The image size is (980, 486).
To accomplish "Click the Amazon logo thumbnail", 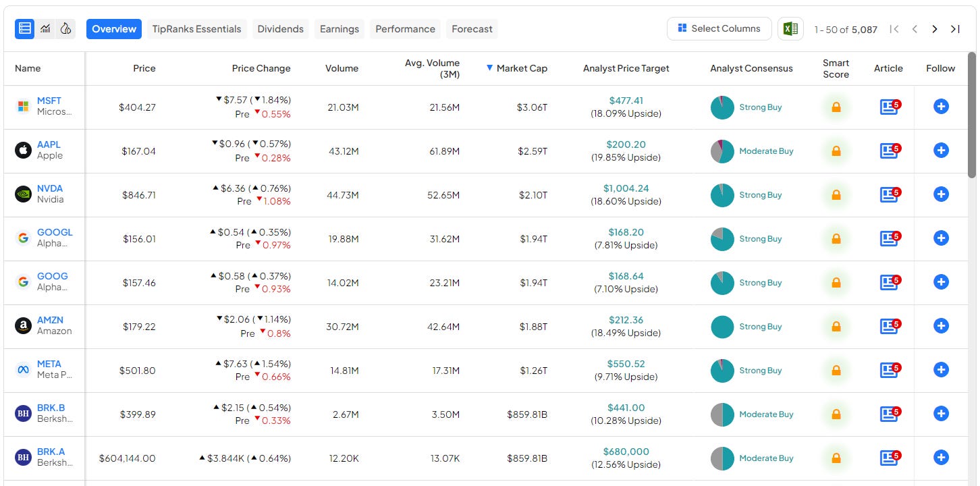I will [24, 326].
